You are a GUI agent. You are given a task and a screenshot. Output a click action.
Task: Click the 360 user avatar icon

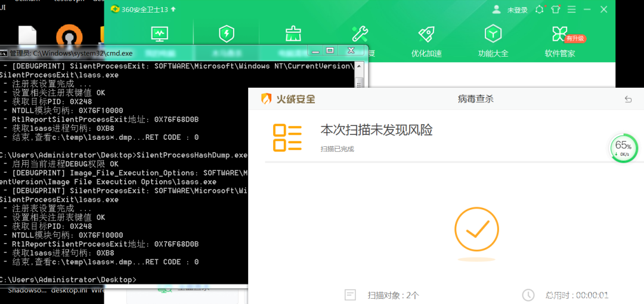pyautogui.click(x=497, y=9)
